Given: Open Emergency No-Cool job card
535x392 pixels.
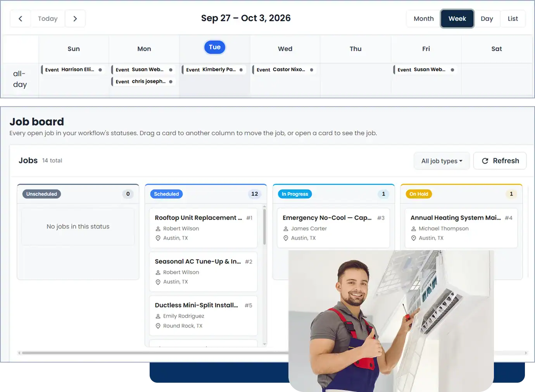Looking at the screenshot, I should point(333,228).
